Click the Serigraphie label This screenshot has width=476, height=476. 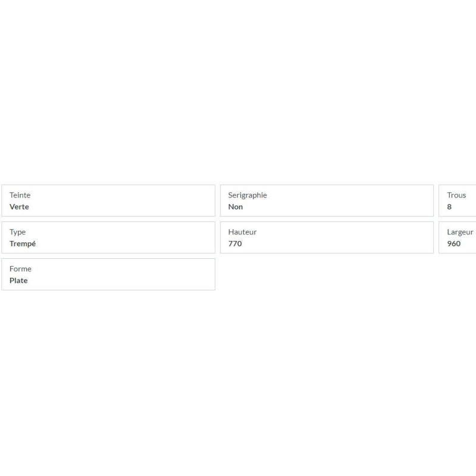(248, 195)
